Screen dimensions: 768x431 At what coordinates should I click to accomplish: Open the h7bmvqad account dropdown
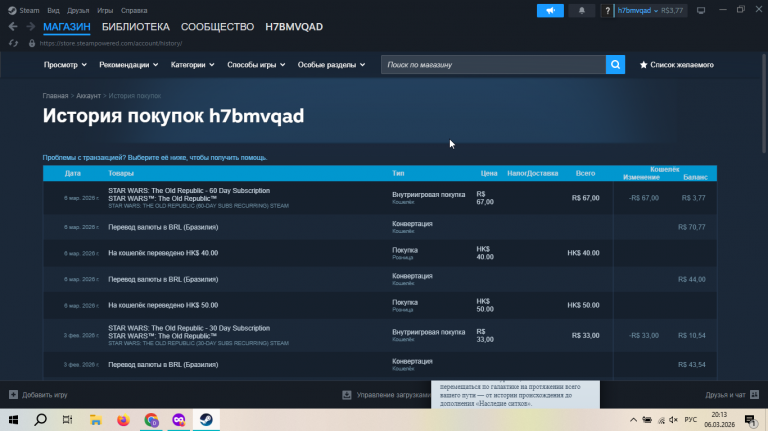point(637,10)
